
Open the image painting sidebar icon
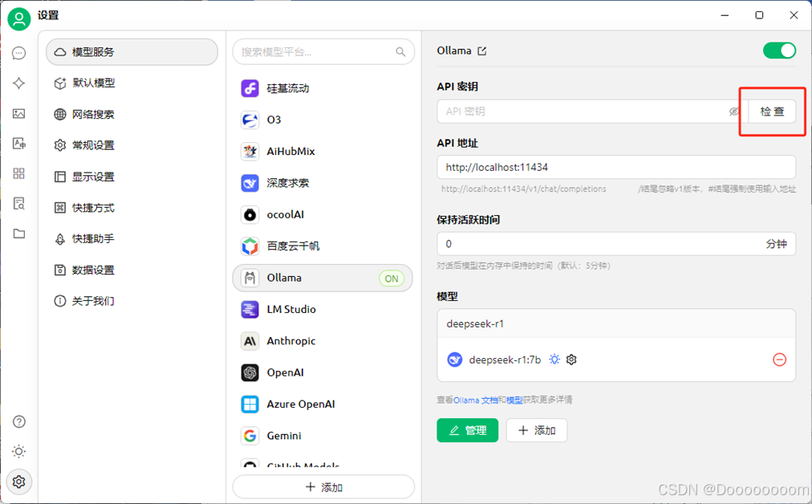[18, 113]
